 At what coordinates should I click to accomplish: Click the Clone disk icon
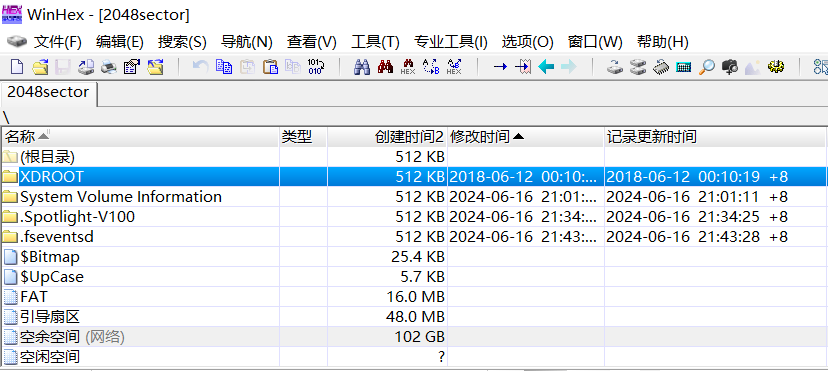(638, 67)
